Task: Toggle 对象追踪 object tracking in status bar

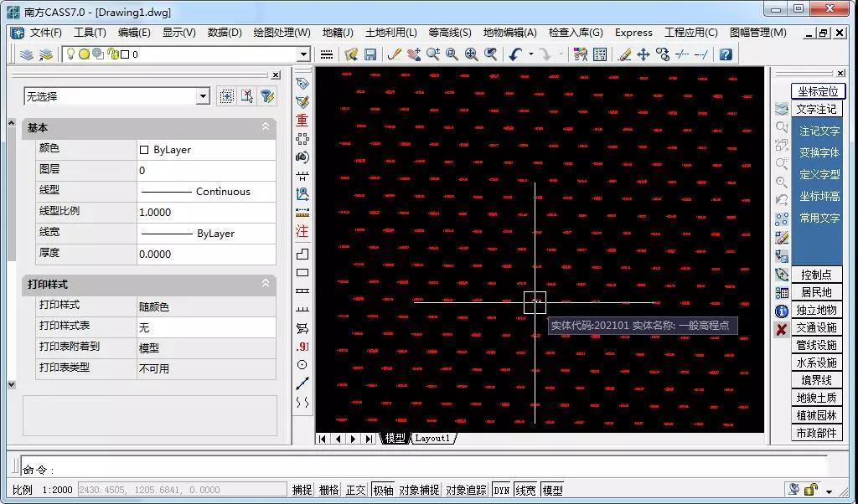Action: pyautogui.click(x=466, y=490)
